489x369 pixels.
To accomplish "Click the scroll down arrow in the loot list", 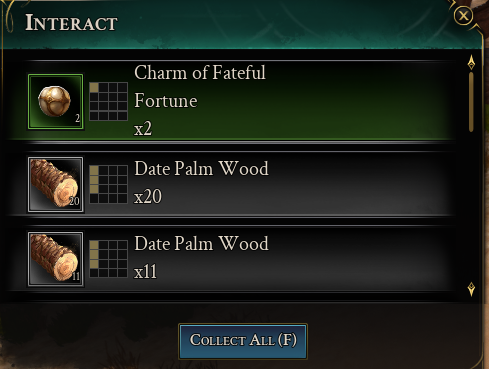I will click(471, 289).
